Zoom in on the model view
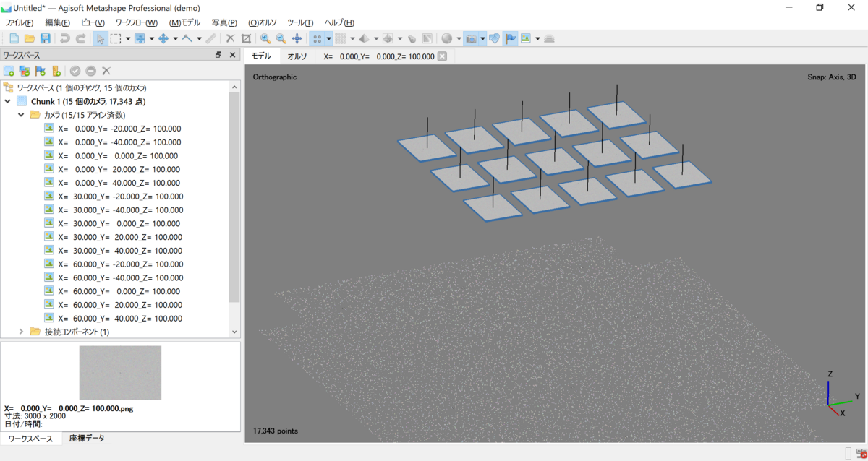 (265, 38)
